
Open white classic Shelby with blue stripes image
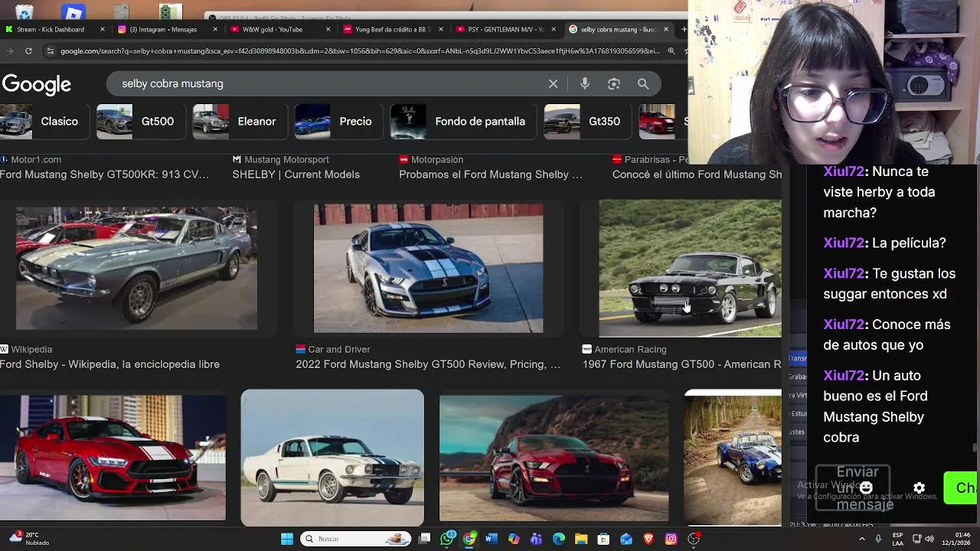coord(332,458)
